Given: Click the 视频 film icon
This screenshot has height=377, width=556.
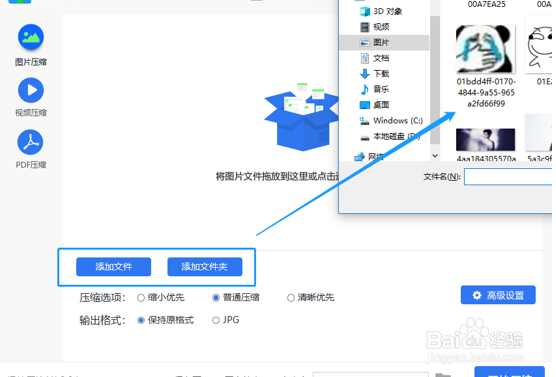Looking at the screenshot, I should tap(365, 27).
